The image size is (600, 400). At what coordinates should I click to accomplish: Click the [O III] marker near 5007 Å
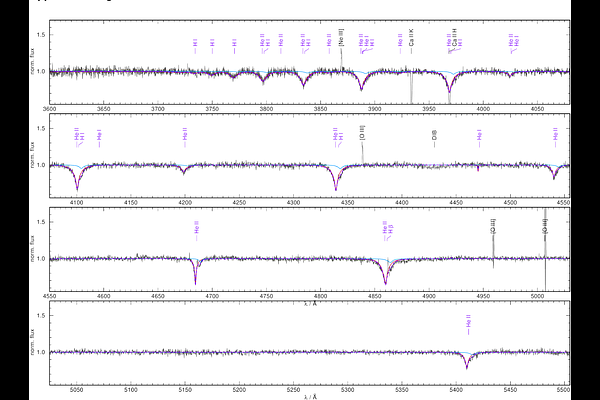point(545,228)
